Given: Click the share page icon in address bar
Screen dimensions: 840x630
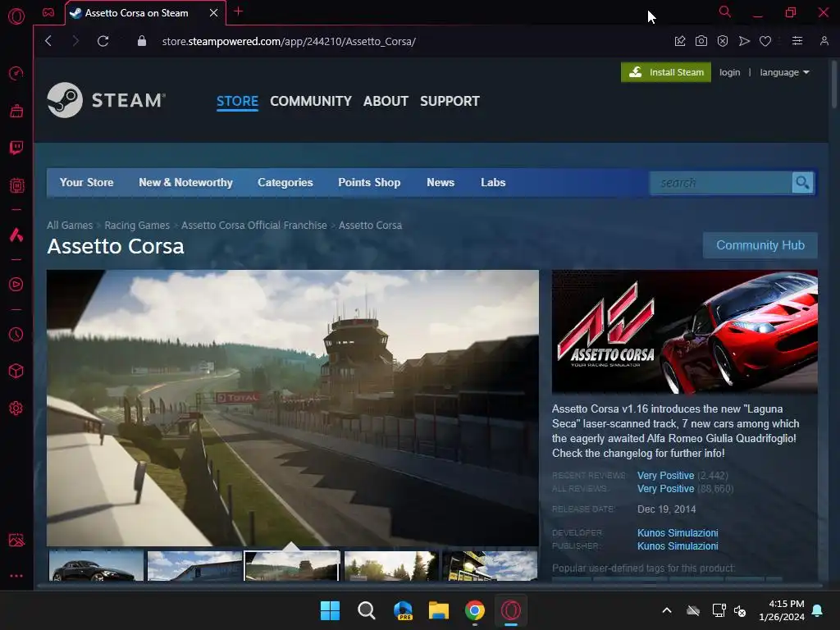Looking at the screenshot, I should coord(680,41).
